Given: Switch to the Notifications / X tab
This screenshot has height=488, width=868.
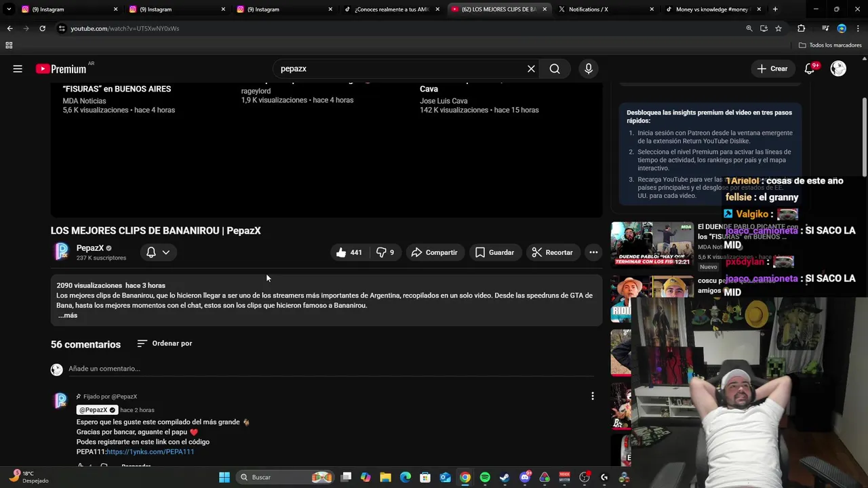Looking at the screenshot, I should (606, 9).
